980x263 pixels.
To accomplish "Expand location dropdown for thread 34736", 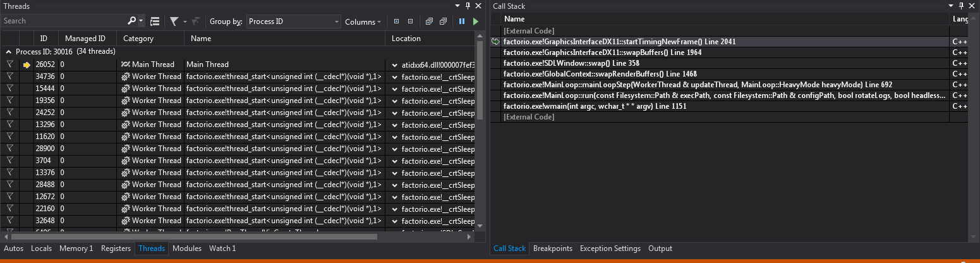I will pyautogui.click(x=394, y=77).
